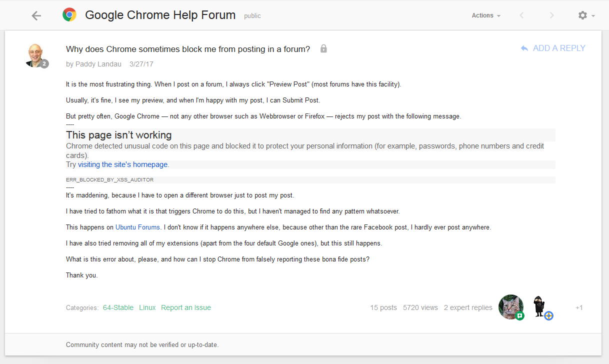Screen dimensions: 609x364
Task: Open the ninja figure avatar participant
Action: 539,306
